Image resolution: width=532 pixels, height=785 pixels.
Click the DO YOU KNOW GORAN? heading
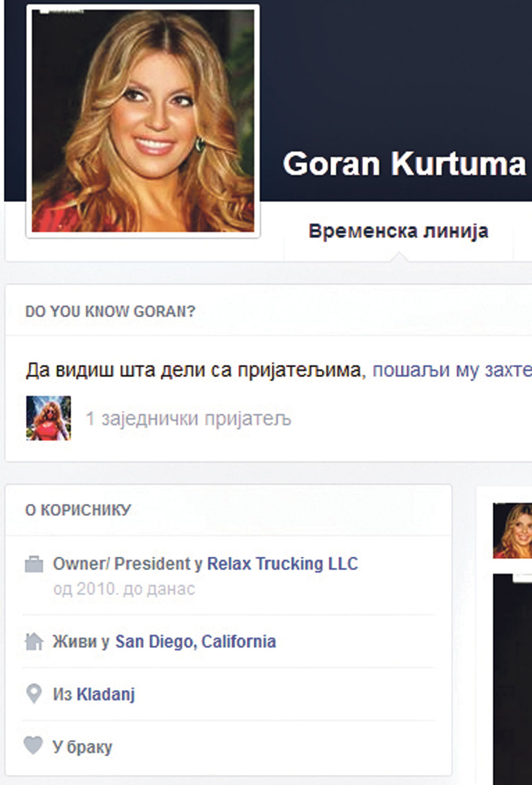(110, 311)
